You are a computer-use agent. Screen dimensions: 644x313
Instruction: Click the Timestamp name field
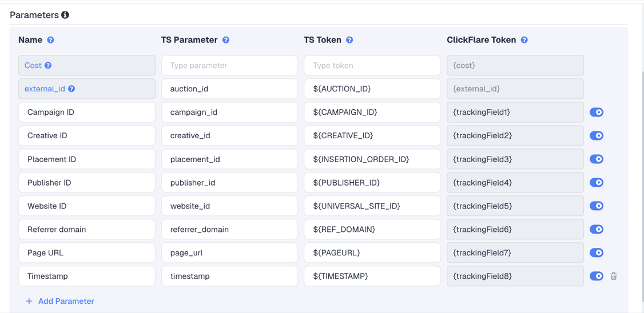click(x=87, y=276)
